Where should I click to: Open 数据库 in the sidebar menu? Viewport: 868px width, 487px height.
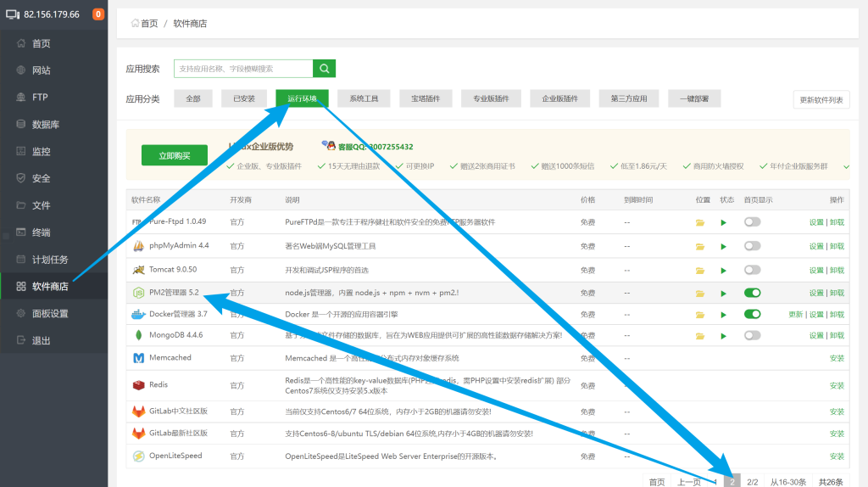point(46,125)
